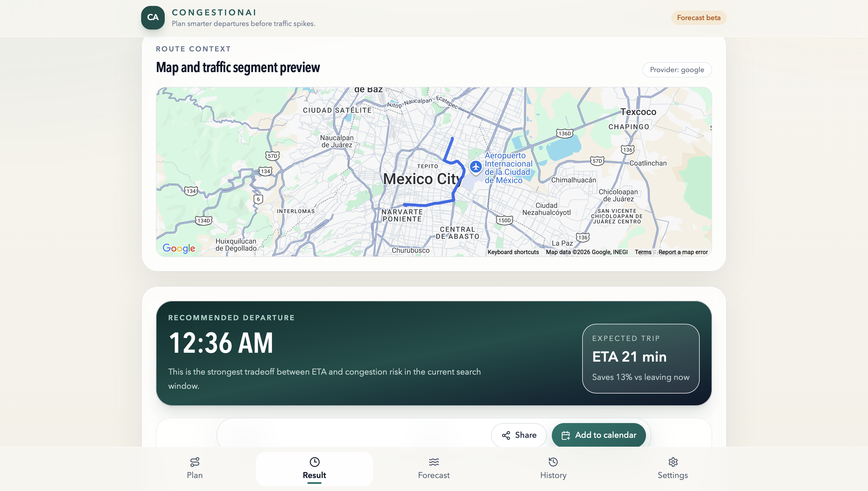Click Add to calendar button
This screenshot has height=491, width=868.
coord(599,435)
